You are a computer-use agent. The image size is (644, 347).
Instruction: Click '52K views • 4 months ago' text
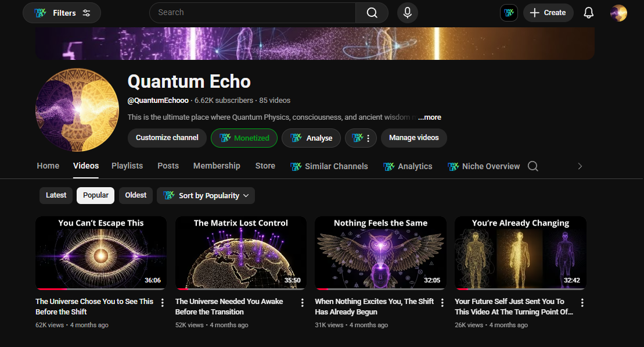point(211,325)
